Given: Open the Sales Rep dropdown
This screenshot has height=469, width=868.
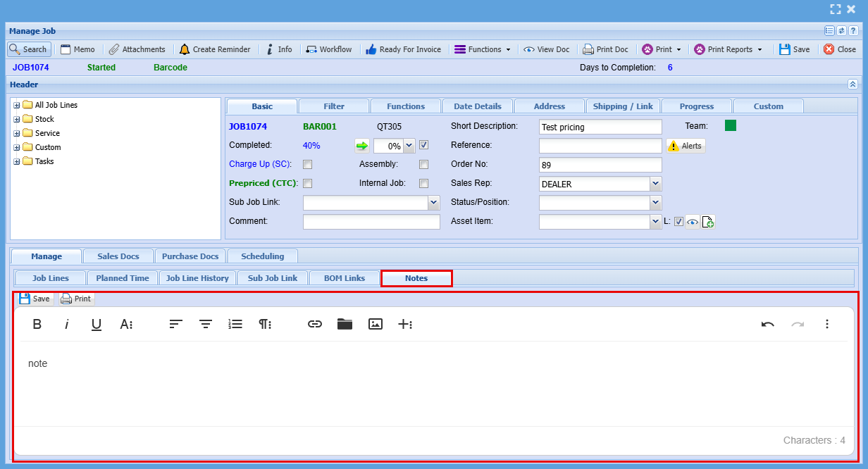Looking at the screenshot, I should tap(655, 184).
